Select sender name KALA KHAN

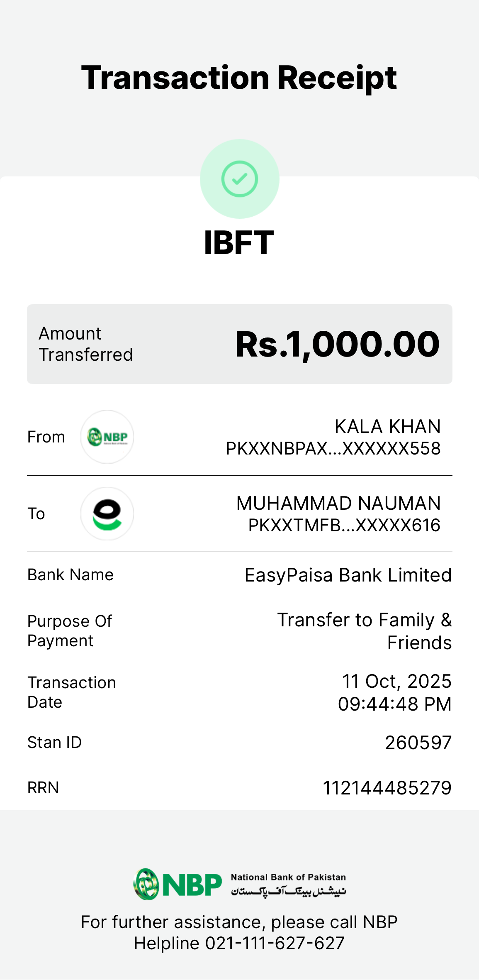pyautogui.click(x=387, y=426)
